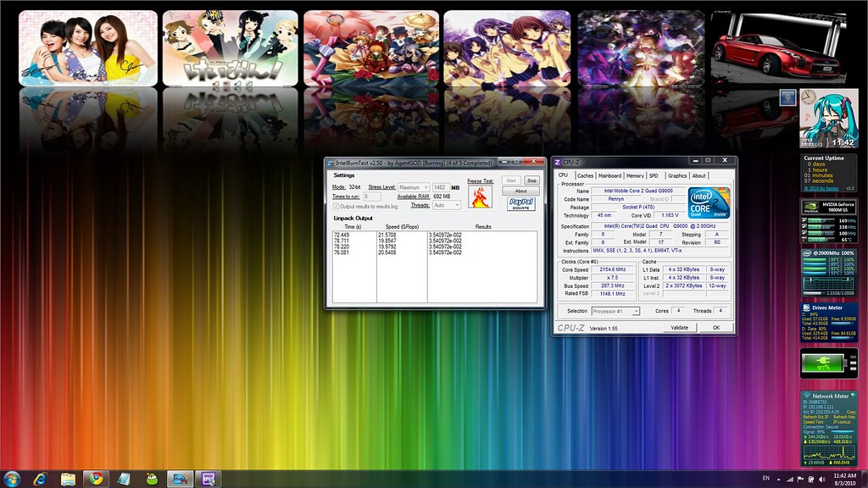868x488 pixels.
Task: Switch to the SPD tab
Action: [654, 176]
